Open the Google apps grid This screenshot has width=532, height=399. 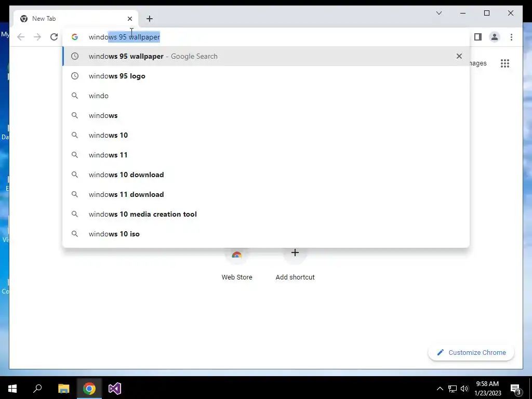click(505, 63)
